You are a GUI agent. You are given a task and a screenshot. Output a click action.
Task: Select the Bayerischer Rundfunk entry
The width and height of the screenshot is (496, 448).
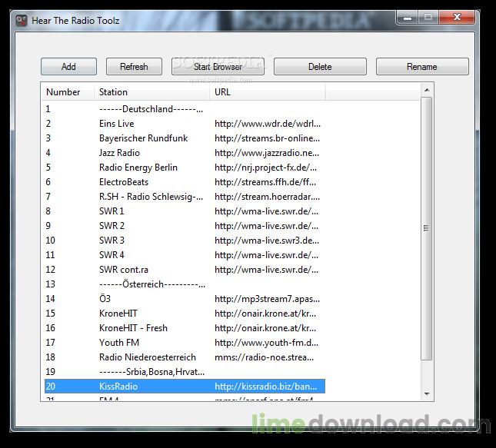[143, 138]
